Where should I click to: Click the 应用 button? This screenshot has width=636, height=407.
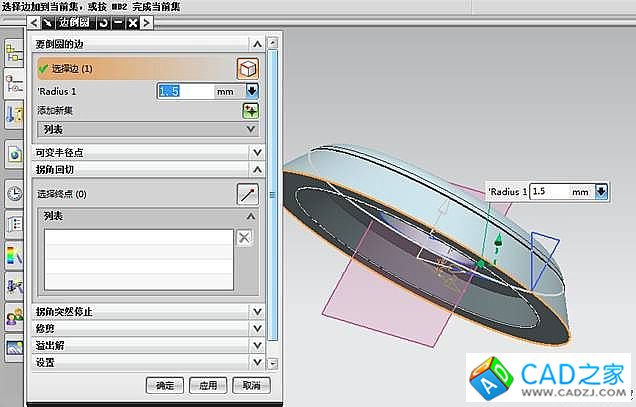207,385
